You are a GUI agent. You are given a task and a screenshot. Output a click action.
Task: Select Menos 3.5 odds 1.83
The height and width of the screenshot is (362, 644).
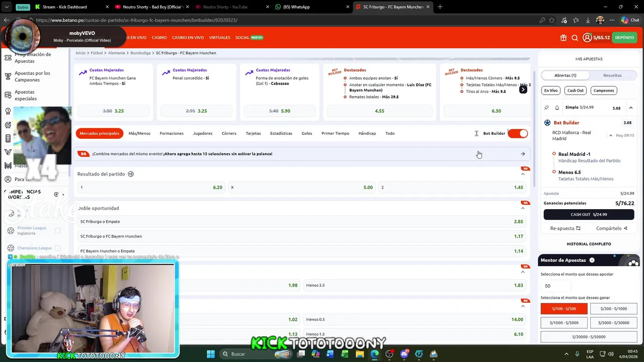pyautogui.click(x=415, y=285)
